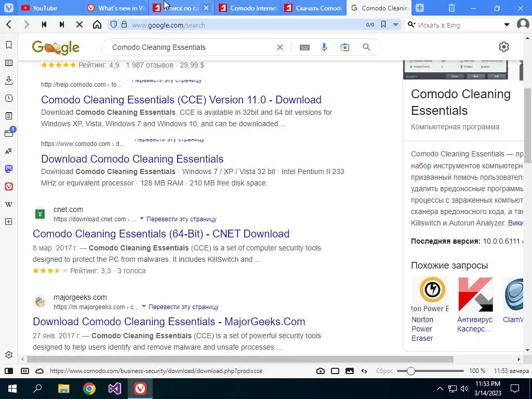Show hidden tray icons chevron
Image resolution: width=532 pixels, height=399 pixels.
440,389
